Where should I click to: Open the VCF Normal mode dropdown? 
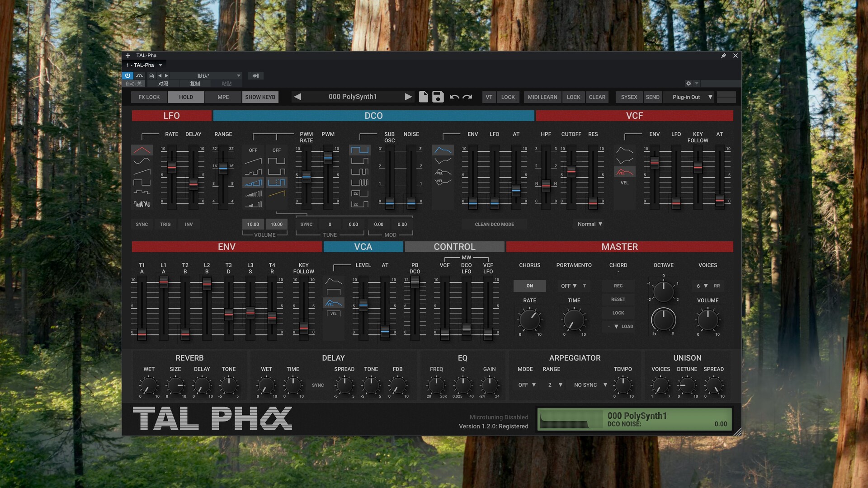point(590,224)
